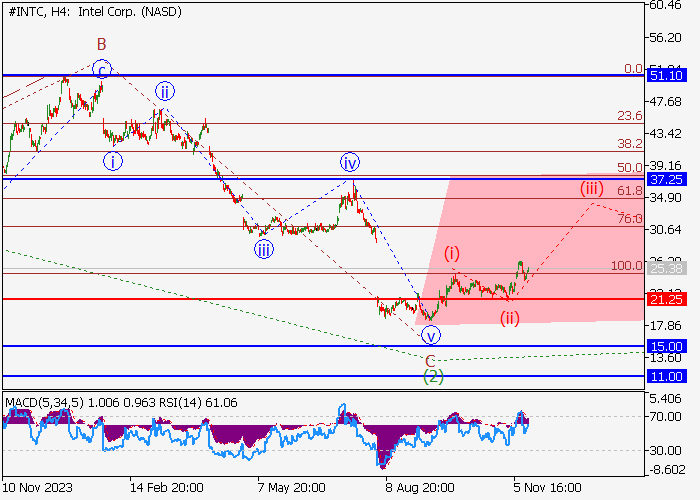700x500 pixels.
Task: Click the MACD(5,34,5) indicator label
Action: [45, 403]
